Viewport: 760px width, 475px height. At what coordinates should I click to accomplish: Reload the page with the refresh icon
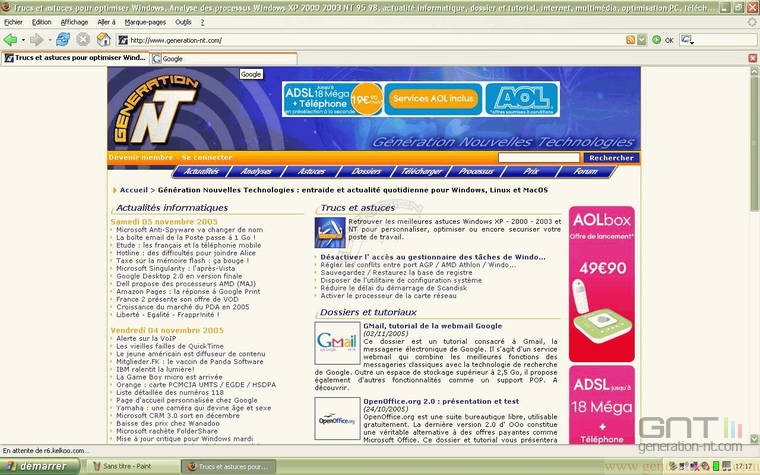click(63, 40)
